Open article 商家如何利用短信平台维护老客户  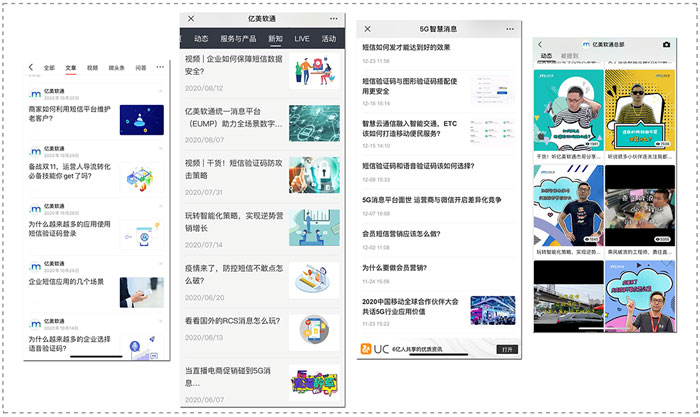[70, 113]
